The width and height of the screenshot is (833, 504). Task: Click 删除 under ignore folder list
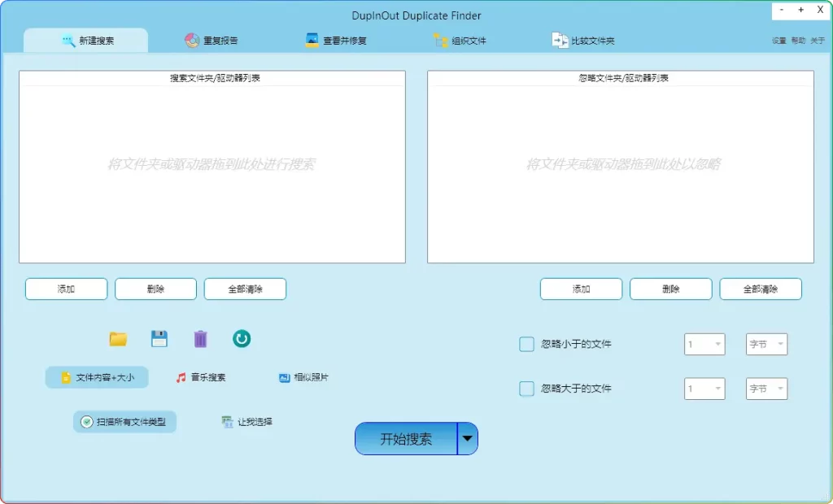pyautogui.click(x=671, y=289)
